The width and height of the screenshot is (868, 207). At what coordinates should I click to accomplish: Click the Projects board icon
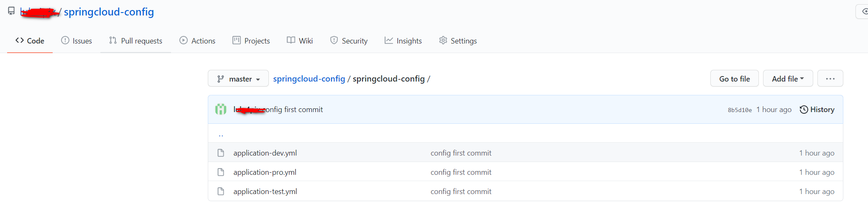(237, 40)
